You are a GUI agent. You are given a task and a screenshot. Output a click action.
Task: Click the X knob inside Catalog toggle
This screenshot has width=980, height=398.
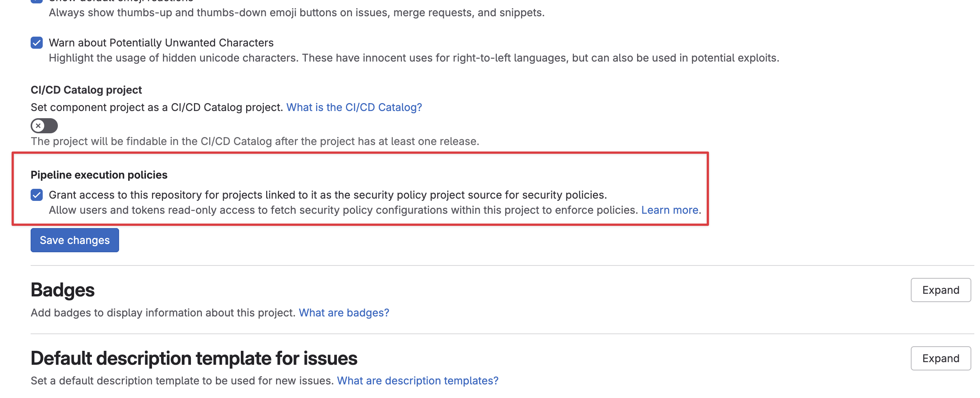coord(39,126)
